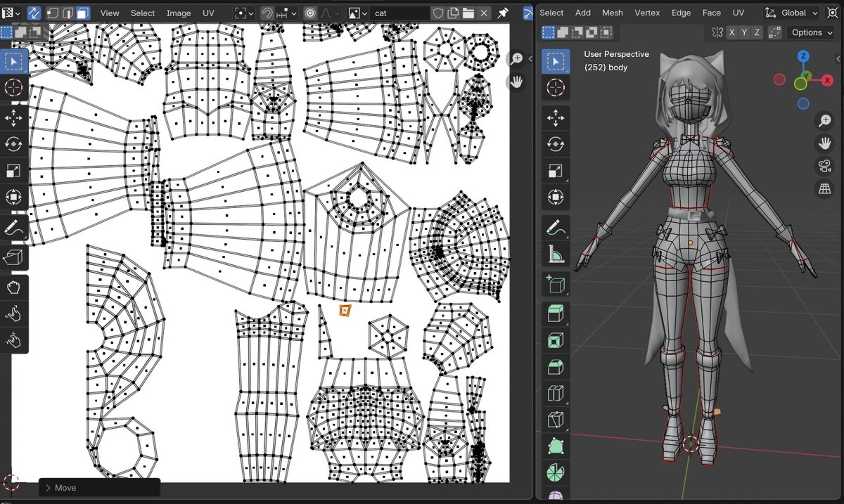Viewport: 844px width, 504px height.
Task: Toggle X axis mesh symmetry
Action: 732,32
